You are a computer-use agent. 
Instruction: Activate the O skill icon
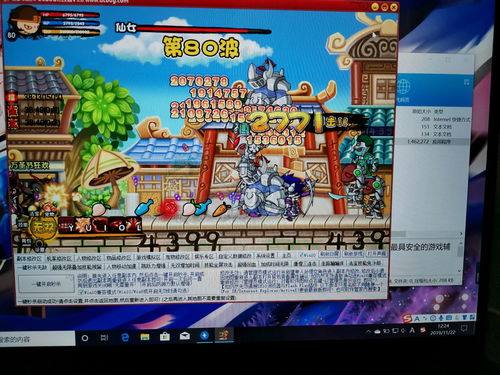[x=117, y=224]
